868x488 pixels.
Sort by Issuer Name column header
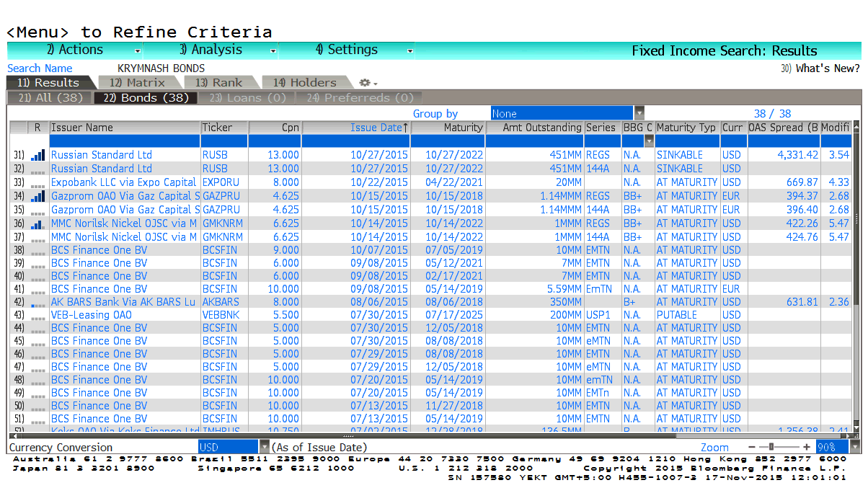125,128
